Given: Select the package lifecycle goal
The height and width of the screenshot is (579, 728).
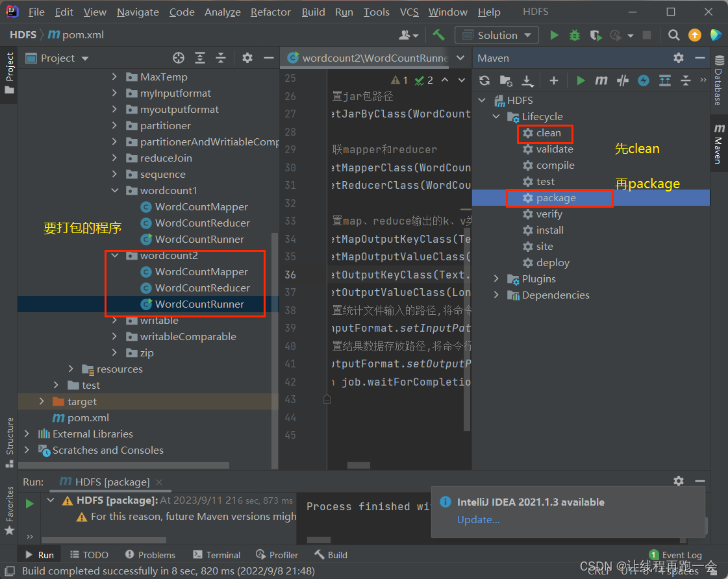Looking at the screenshot, I should click(x=556, y=198).
